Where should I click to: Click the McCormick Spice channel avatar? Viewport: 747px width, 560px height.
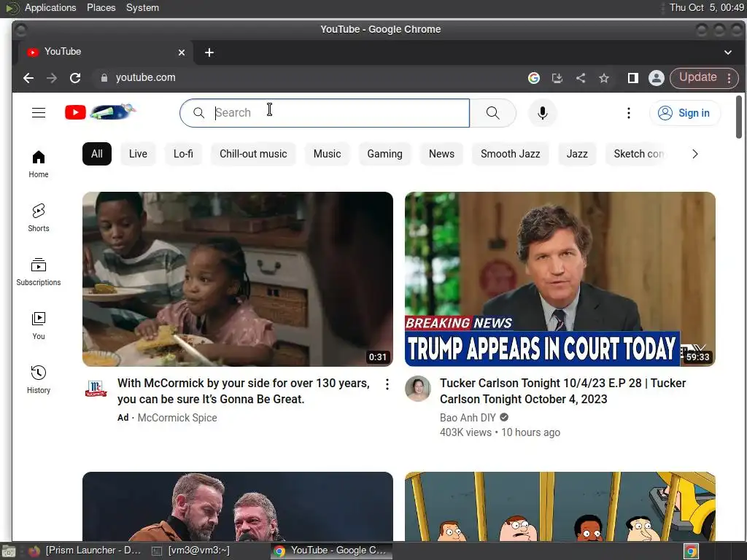click(96, 389)
